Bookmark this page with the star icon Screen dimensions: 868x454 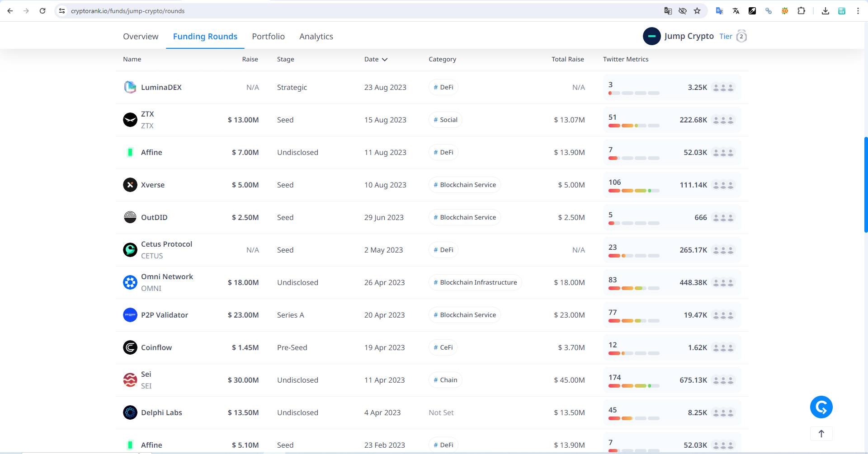click(x=697, y=11)
